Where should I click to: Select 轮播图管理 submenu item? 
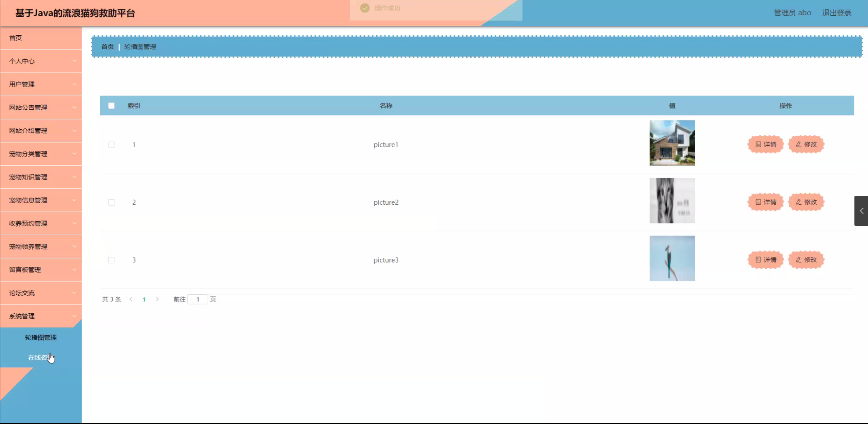[41, 337]
